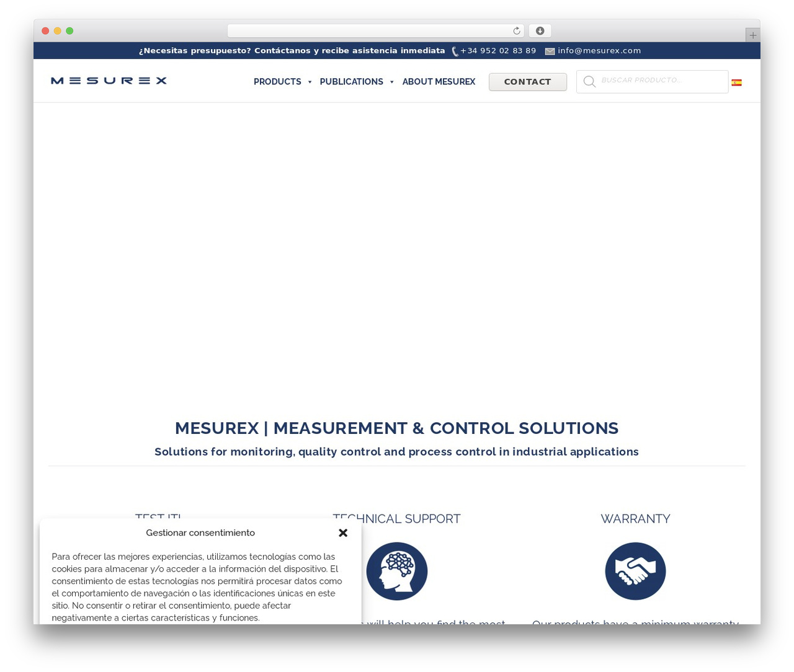Click the search magnifier icon

pos(589,81)
